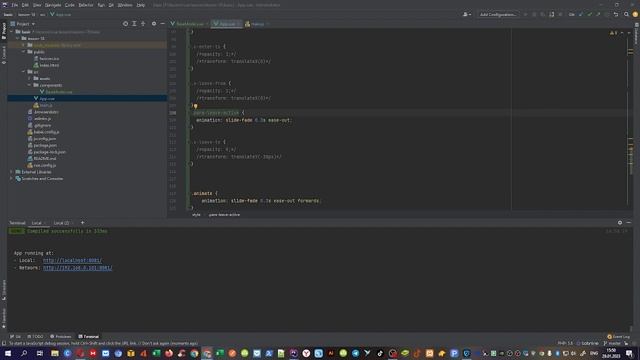Switch to the first editor tab
640x360 pixels.
click(190, 24)
